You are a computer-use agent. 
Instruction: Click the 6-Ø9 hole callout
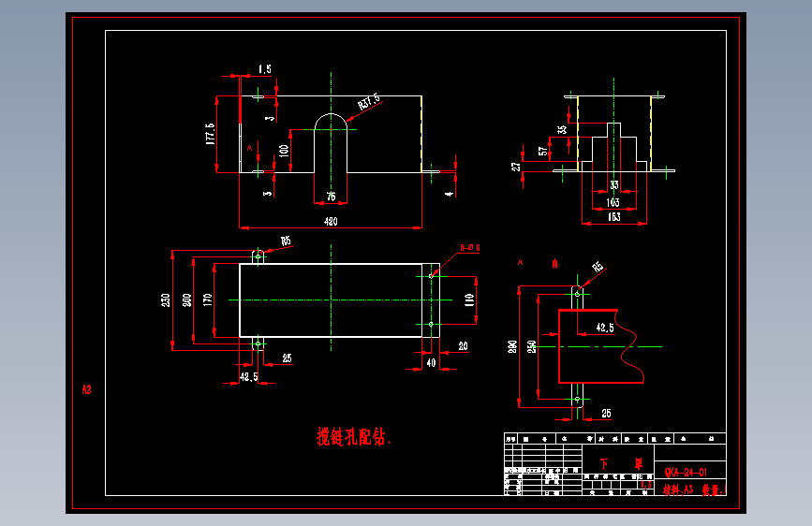[x=470, y=248]
